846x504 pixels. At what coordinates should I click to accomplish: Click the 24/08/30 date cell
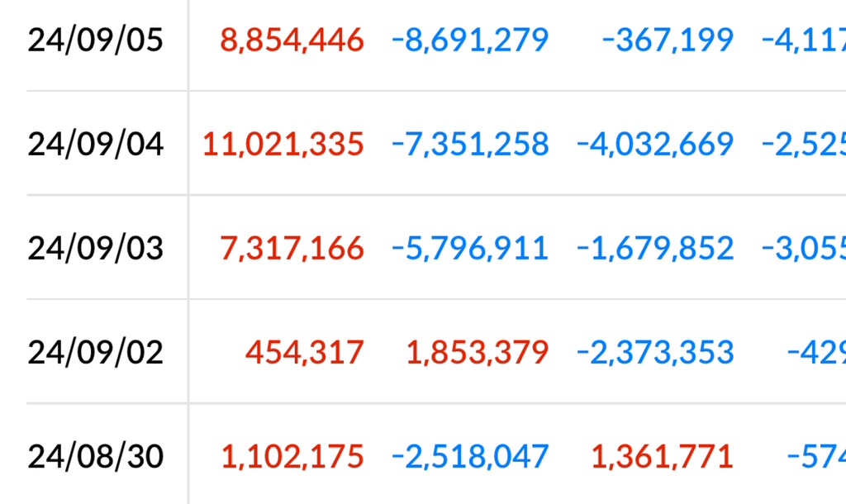(96, 456)
